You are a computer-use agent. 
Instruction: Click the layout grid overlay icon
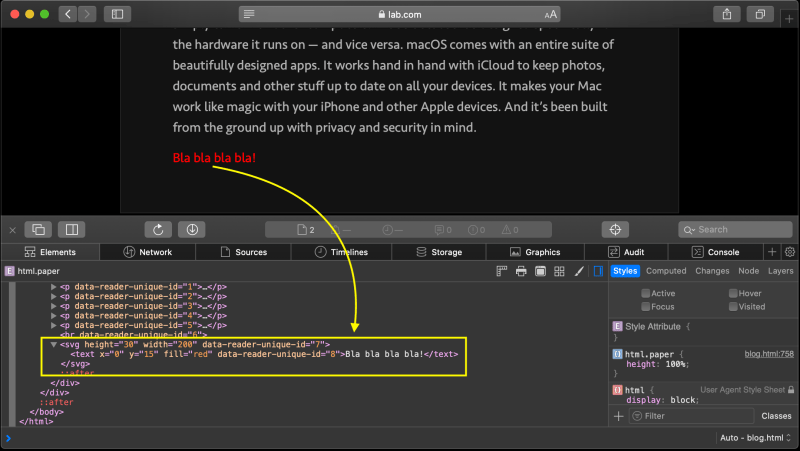pyautogui.click(x=559, y=271)
